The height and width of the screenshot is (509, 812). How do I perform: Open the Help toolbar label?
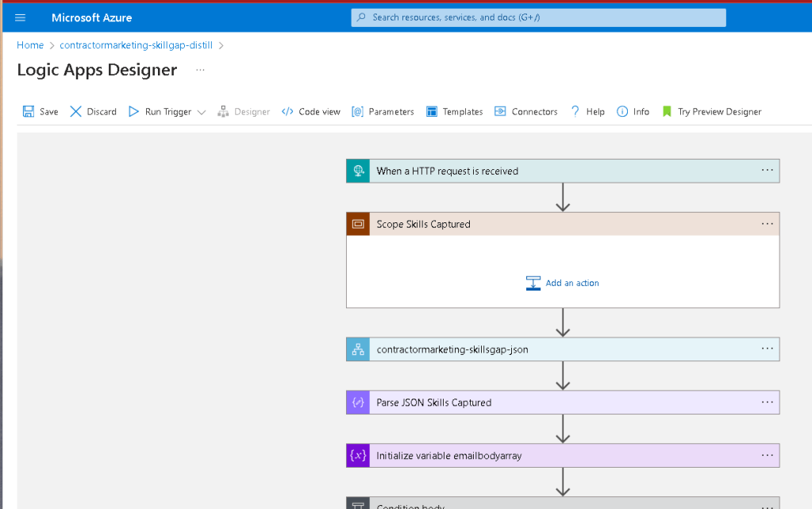pyautogui.click(x=595, y=111)
